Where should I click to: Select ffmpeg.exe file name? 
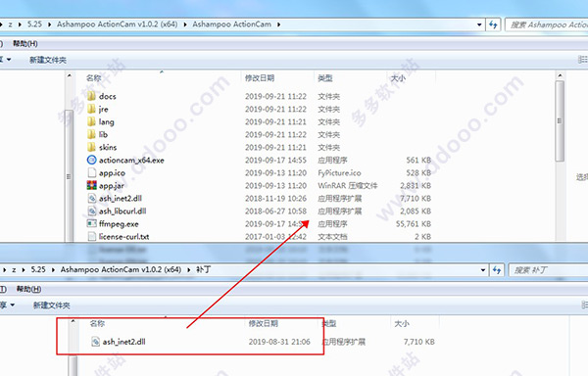click(119, 224)
